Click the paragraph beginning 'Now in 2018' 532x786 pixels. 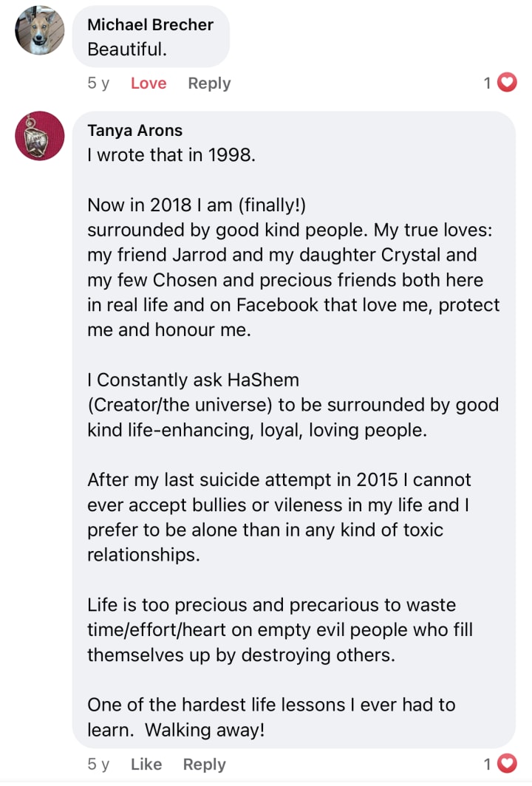[293, 267]
